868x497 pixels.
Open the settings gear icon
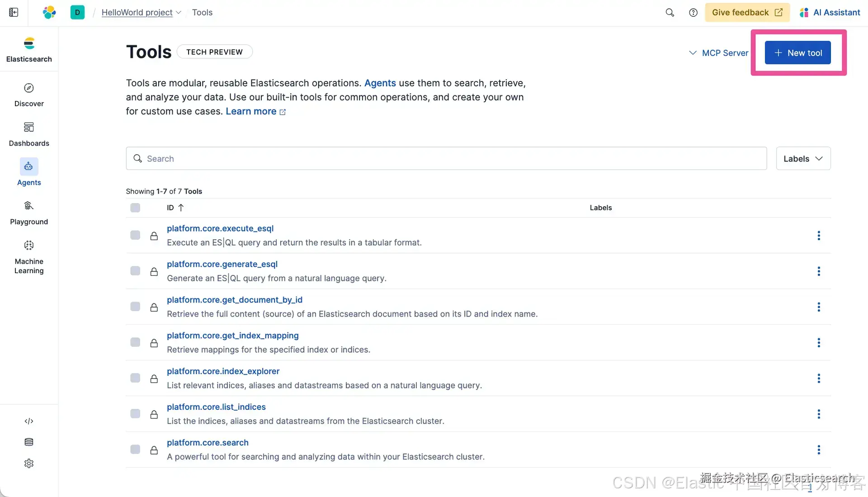29,463
